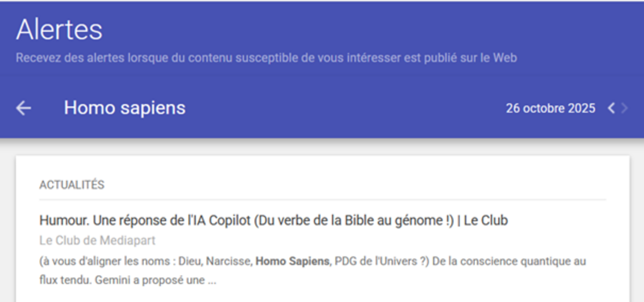
Task: Click "Le Club" at the headline's end
Action: coord(486,220)
